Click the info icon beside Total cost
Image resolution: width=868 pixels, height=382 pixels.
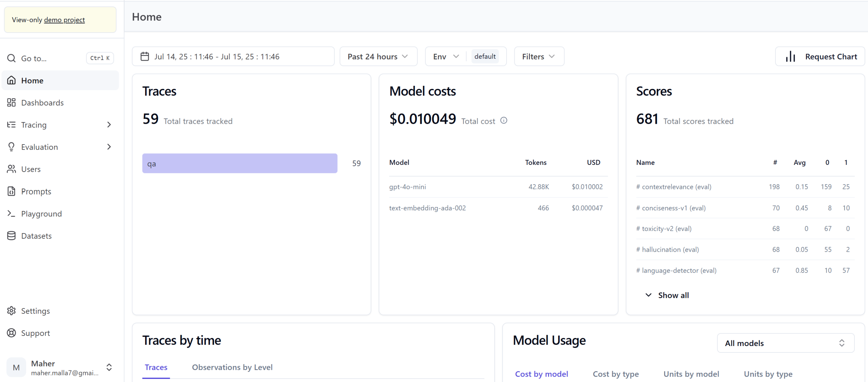[504, 120]
